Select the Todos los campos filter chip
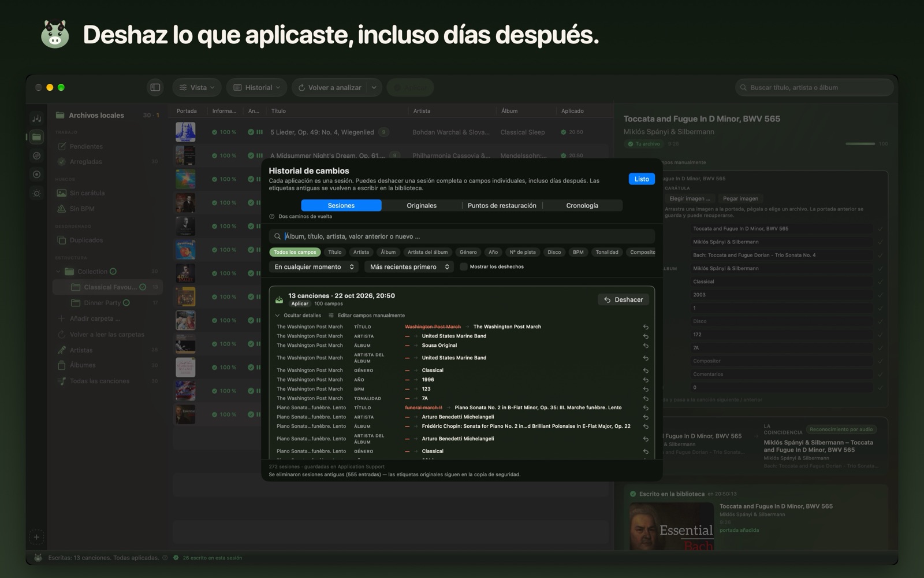This screenshot has width=924, height=578. tap(295, 252)
